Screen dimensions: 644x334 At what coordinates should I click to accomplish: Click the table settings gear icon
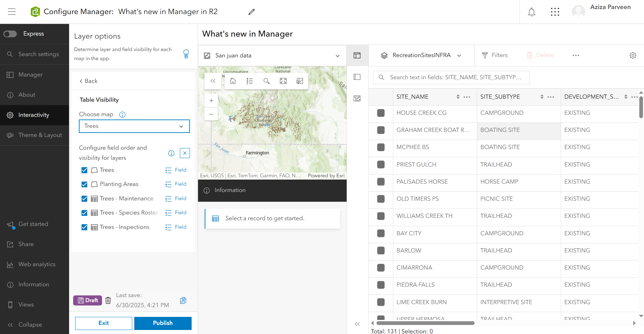pos(633,55)
